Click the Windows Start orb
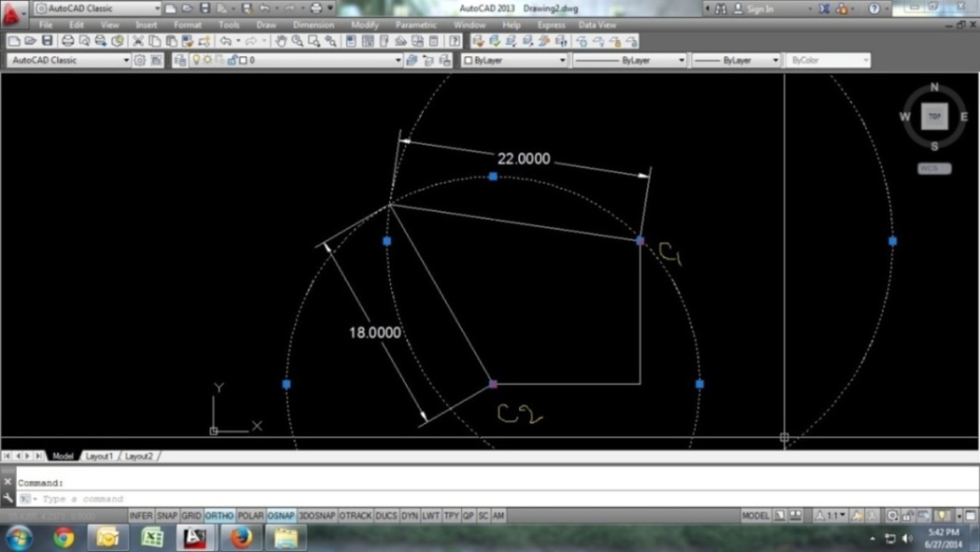 19,538
